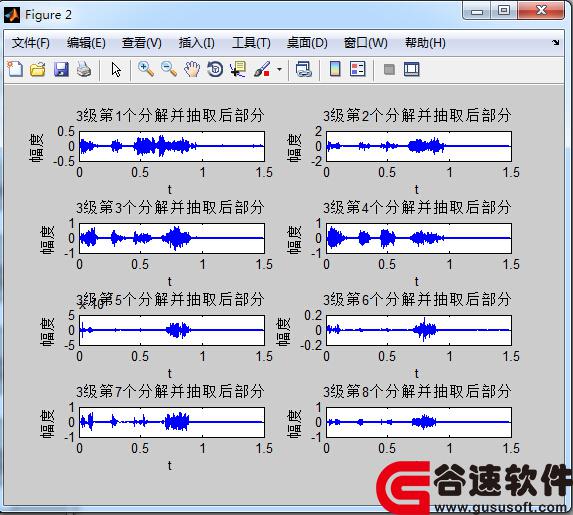Select title text 3级第3个分解并抽取后部分

(170, 208)
